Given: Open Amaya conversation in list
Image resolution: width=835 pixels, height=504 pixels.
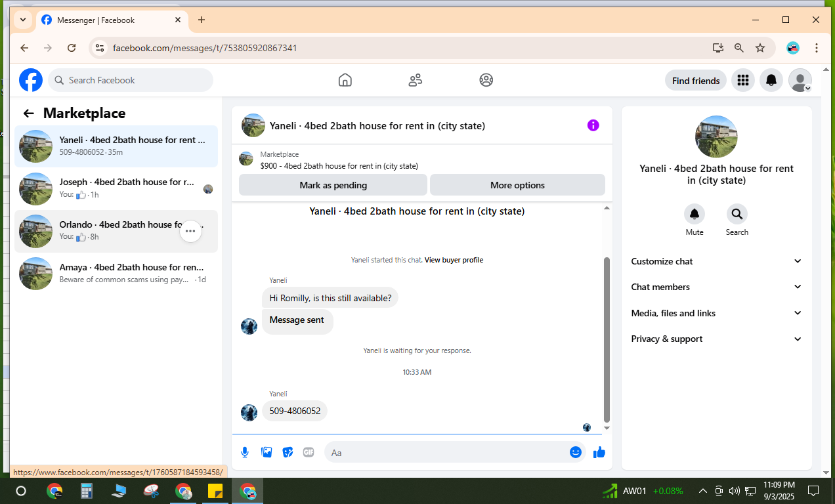Looking at the screenshot, I should point(116,273).
